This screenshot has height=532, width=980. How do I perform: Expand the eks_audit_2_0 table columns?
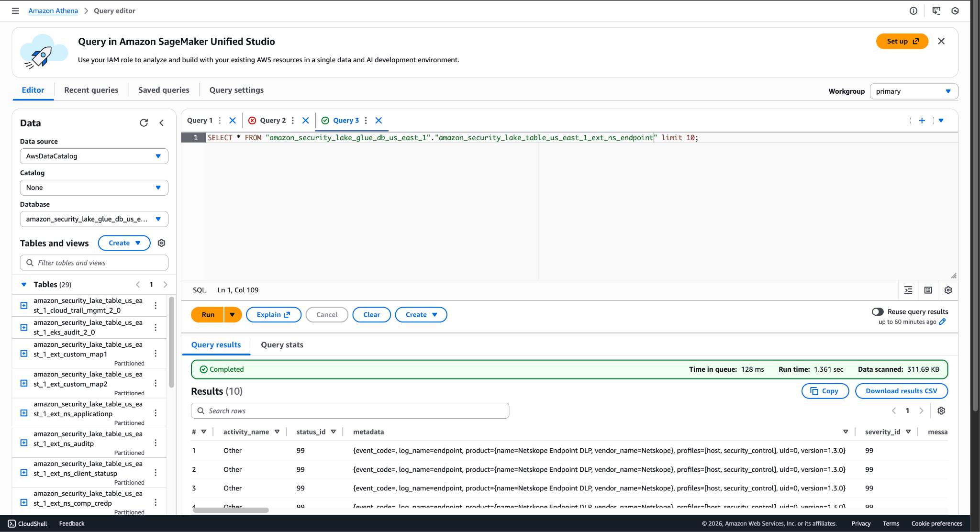tap(24, 327)
